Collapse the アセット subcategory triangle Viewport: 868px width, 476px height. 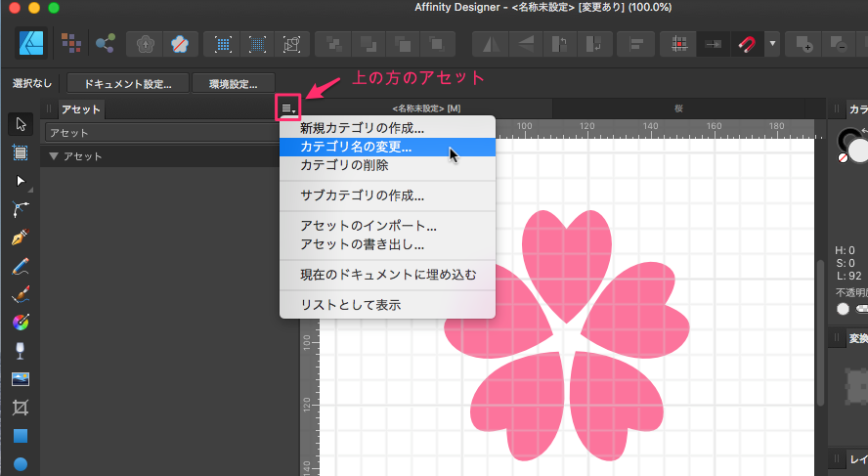54,156
